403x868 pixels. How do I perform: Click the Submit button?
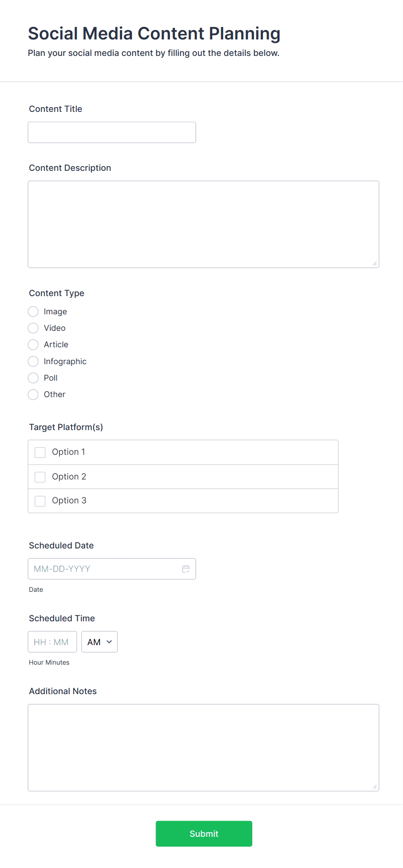point(204,833)
